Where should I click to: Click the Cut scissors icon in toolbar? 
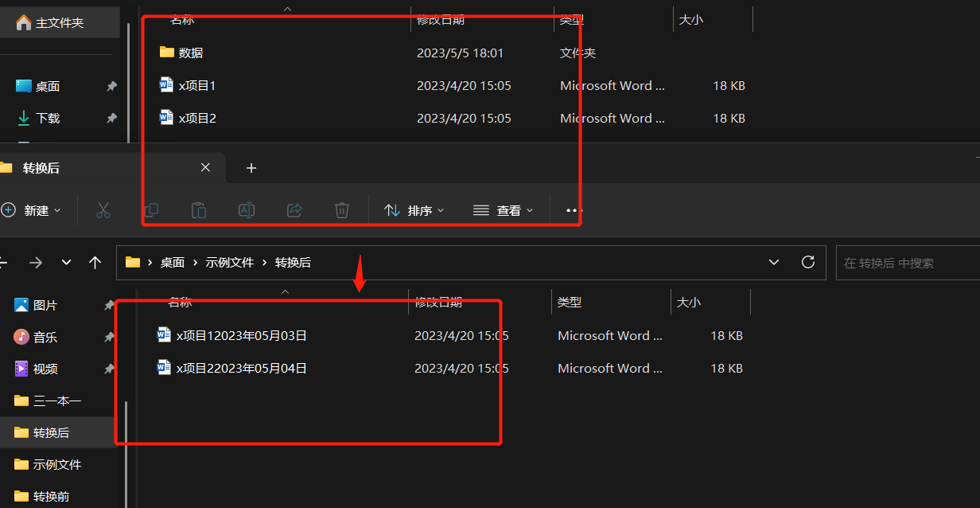point(103,210)
